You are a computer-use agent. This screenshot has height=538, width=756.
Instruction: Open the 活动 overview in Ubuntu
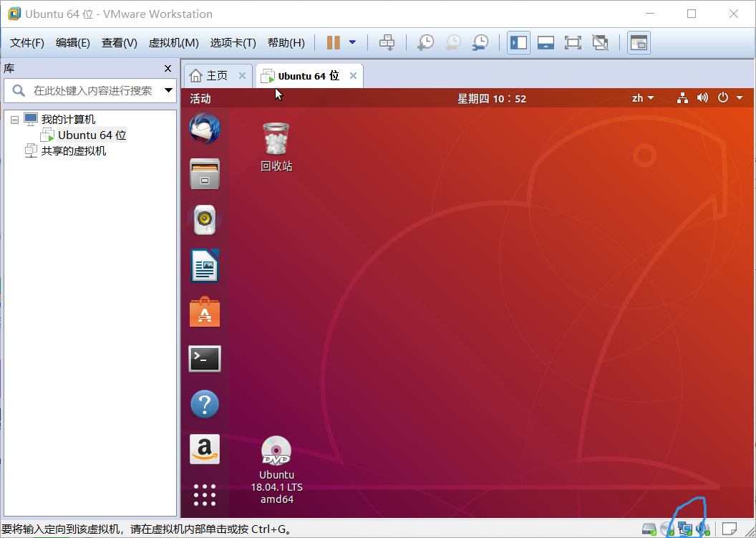point(200,99)
